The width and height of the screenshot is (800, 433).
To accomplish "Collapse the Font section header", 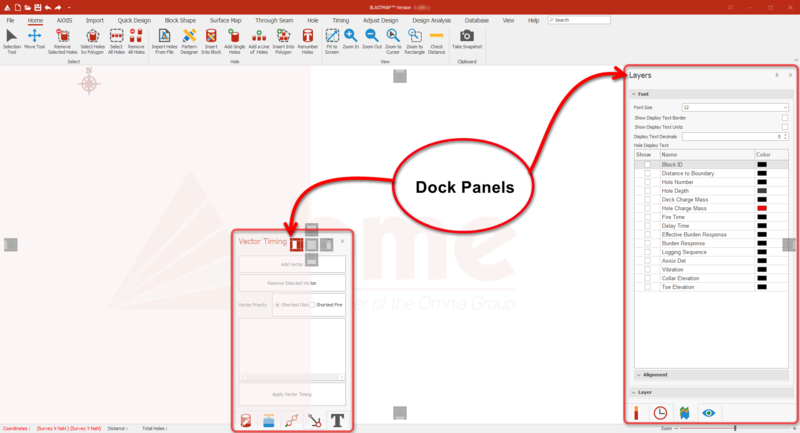I will [x=710, y=94].
